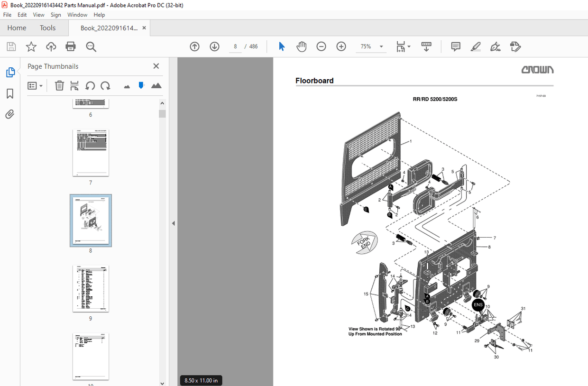
Task: Enable the Selection tool
Action: coord(281,46)
